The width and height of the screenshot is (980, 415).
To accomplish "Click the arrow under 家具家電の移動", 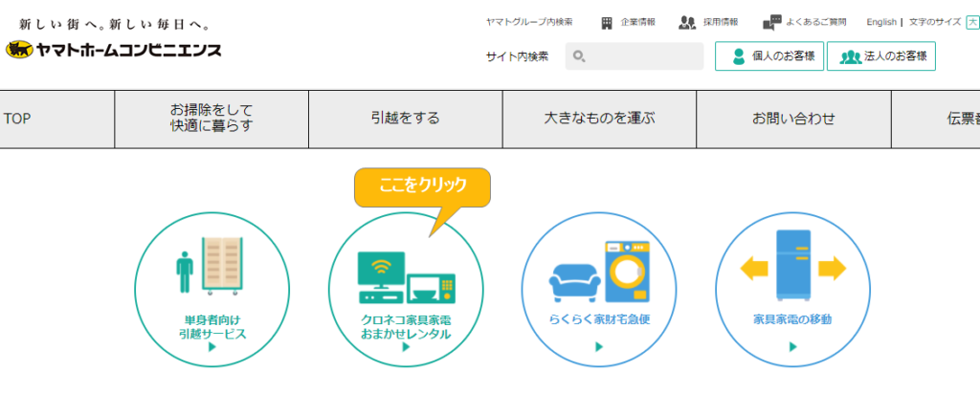I will click(x=793, y=347).
